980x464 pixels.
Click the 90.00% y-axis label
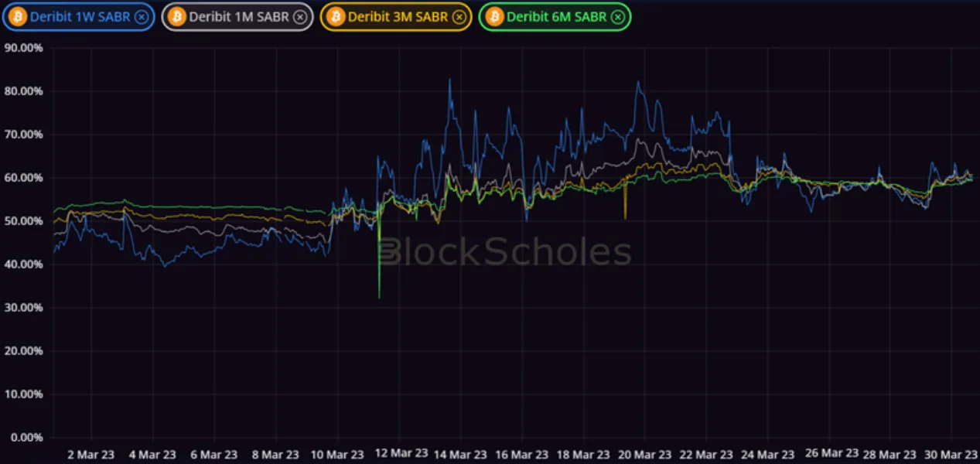[22, 47]
